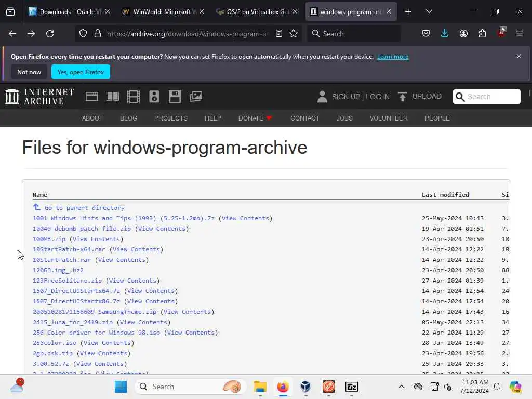Open Firefox View icon in tab bar
This screenshot has height=399, width=532.
click(10, 12)
